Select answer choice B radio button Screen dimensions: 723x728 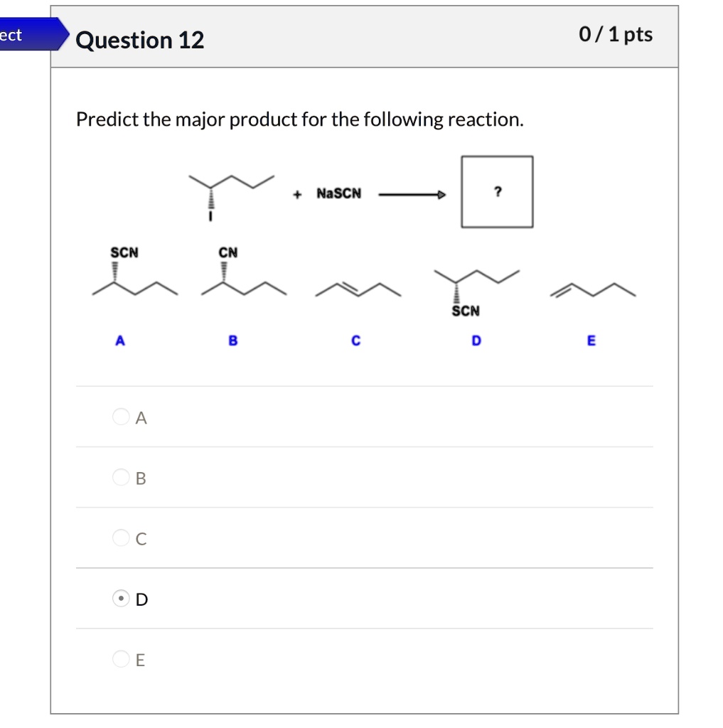(x=120, y=477)
